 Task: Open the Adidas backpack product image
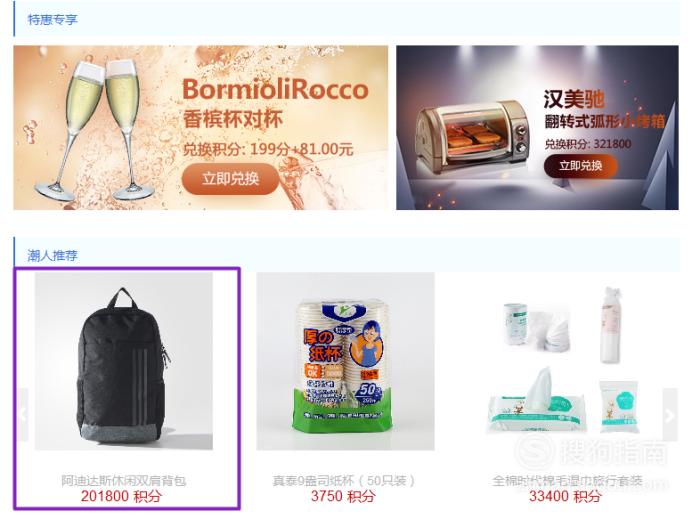(124, 361)
